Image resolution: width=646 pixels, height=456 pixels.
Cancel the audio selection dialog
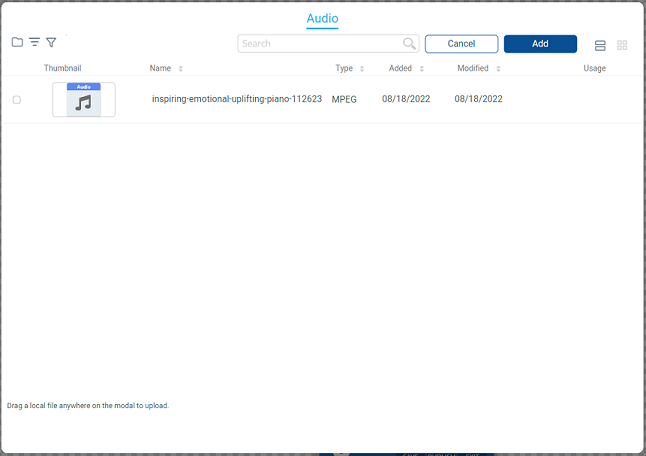click(x=461, y=44)
